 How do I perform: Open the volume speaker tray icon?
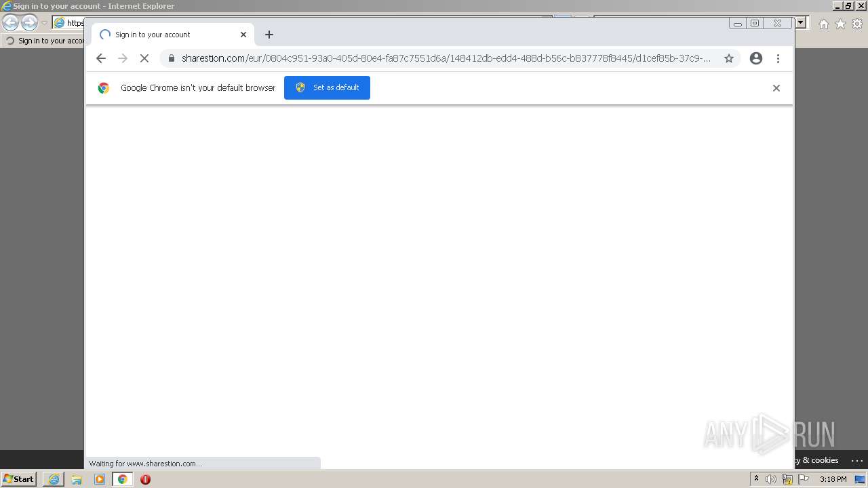[771, 479]
